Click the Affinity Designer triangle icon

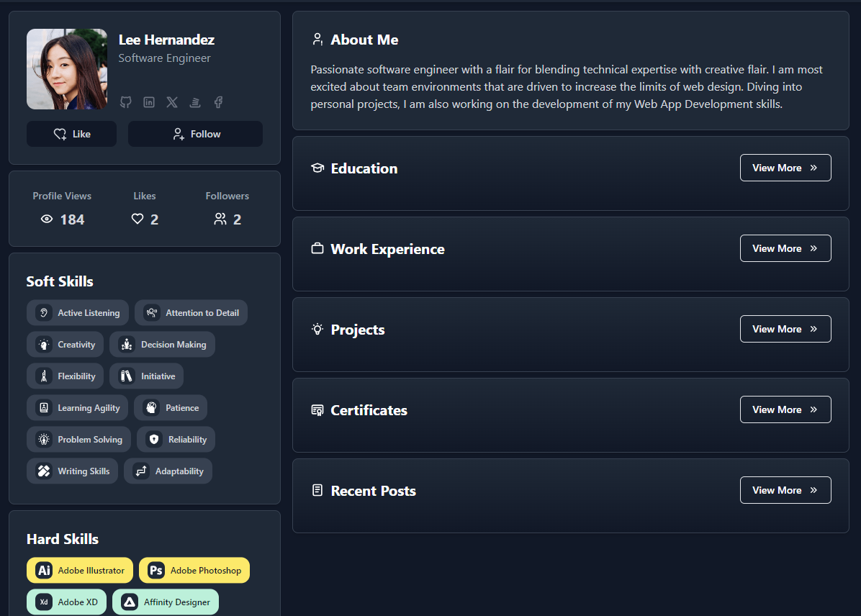(130, 602)
